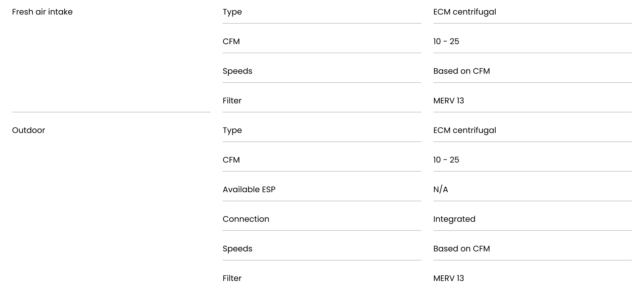Click Fresh air intake 10 - 25 value

pyautogui.click(x=446, y=41)
